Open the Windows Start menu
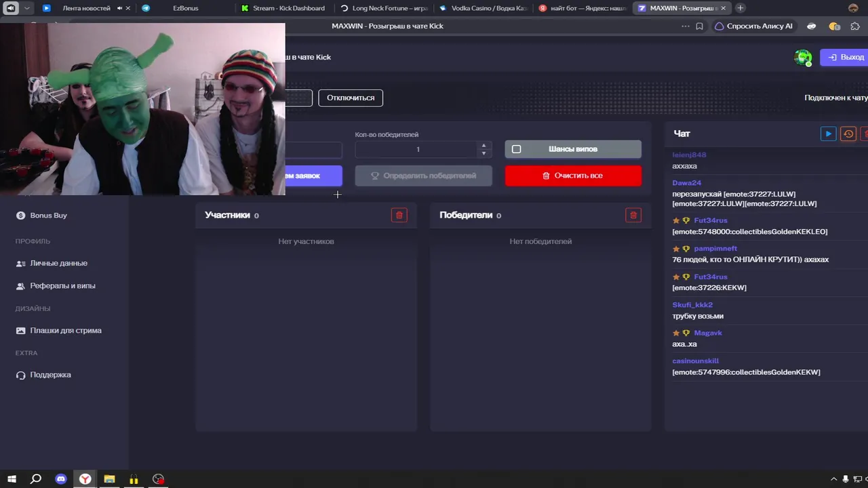 pyautogui.click(x=12, y=479)
